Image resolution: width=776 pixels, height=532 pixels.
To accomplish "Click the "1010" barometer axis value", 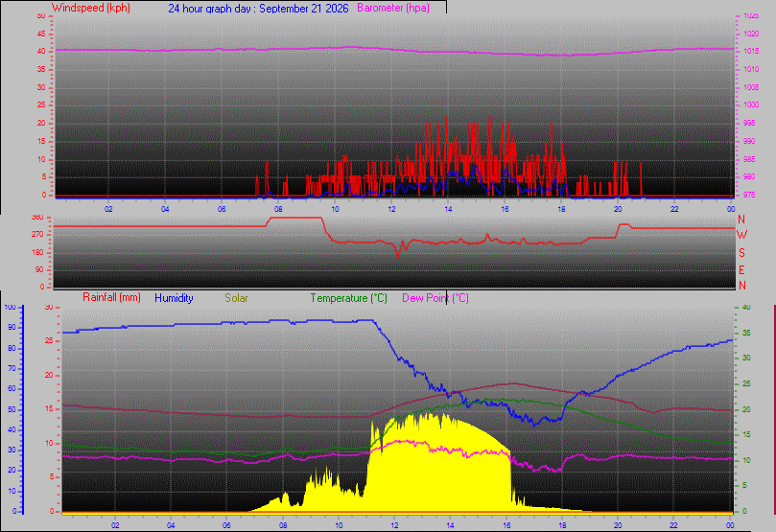I will coord(751,70).
